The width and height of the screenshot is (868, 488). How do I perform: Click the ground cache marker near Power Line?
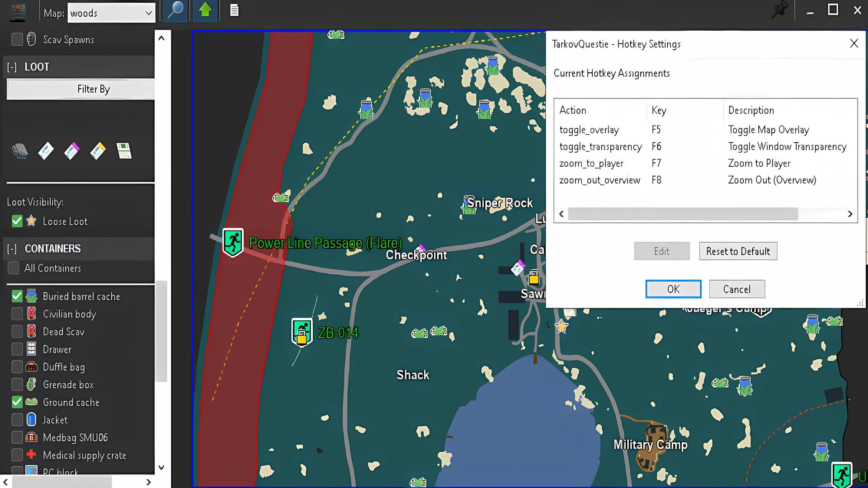281,197
